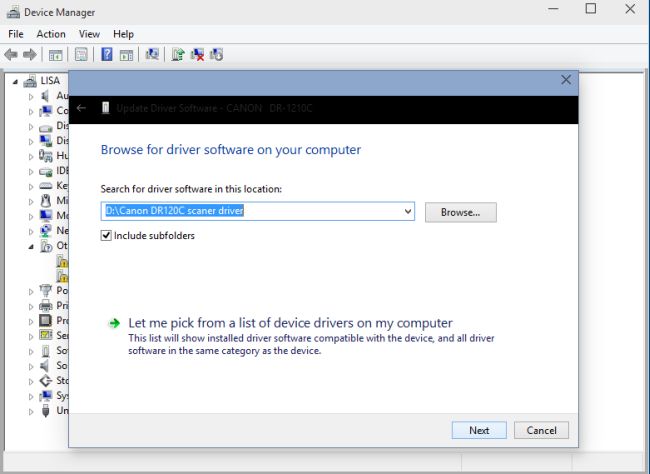Uncheck the Include subfolders checkbox
This screenshot has height=474, width=650.
click(x=106, y=236)
